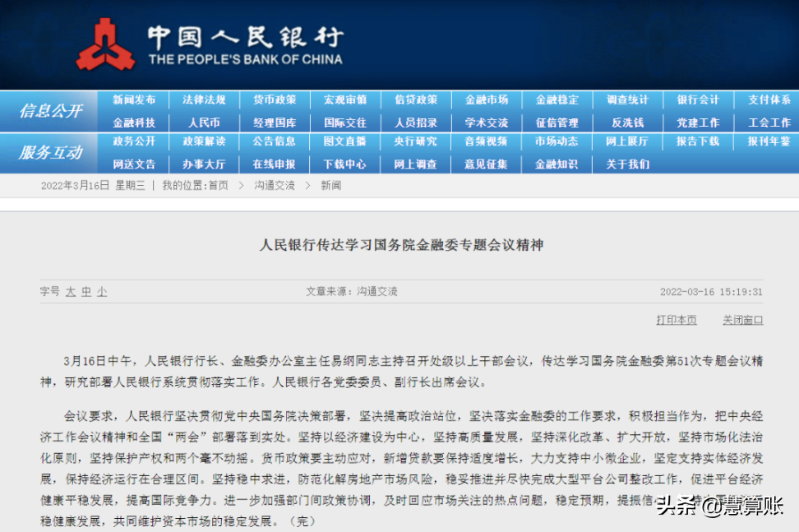Select 关于我们 navigation link
799x532 pixels.
(x=628, y=164)
